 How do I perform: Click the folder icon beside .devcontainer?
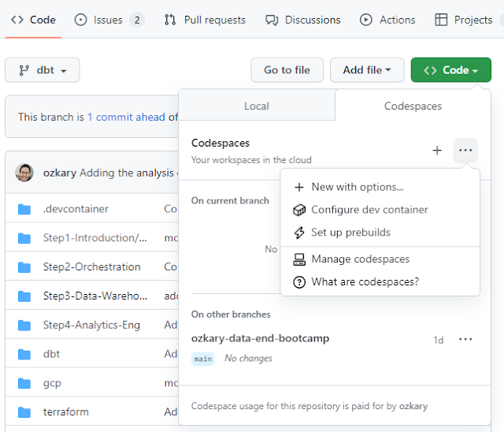click(24, 209)
